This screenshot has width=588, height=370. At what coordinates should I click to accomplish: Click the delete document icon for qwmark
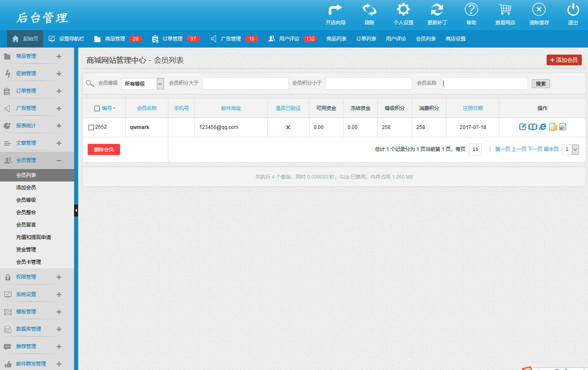tap(562, 127)
